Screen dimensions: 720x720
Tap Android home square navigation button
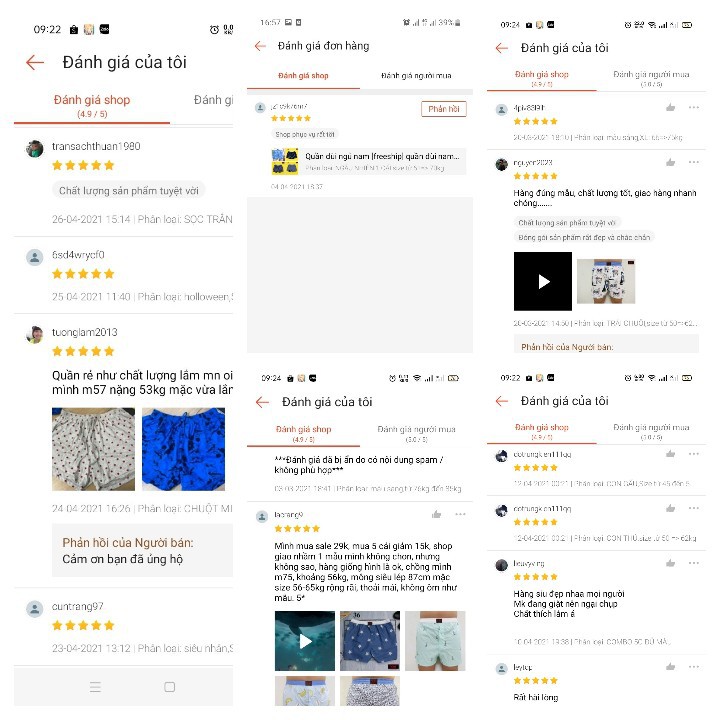(169, 687)
